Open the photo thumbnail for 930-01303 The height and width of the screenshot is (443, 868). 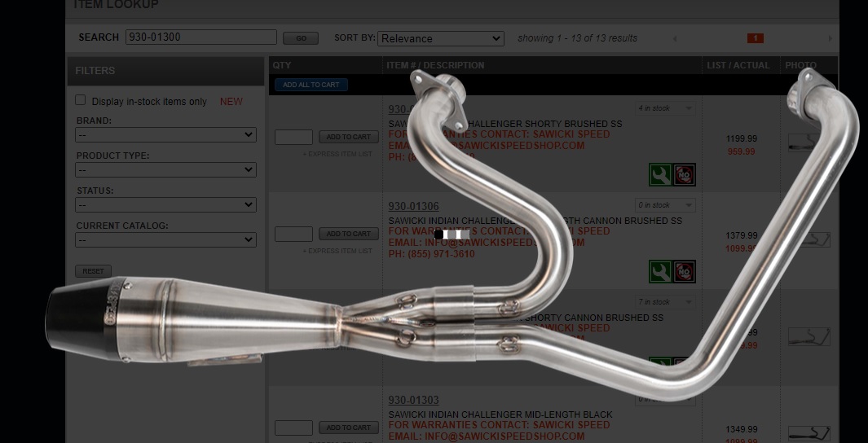tap(809, 433)
